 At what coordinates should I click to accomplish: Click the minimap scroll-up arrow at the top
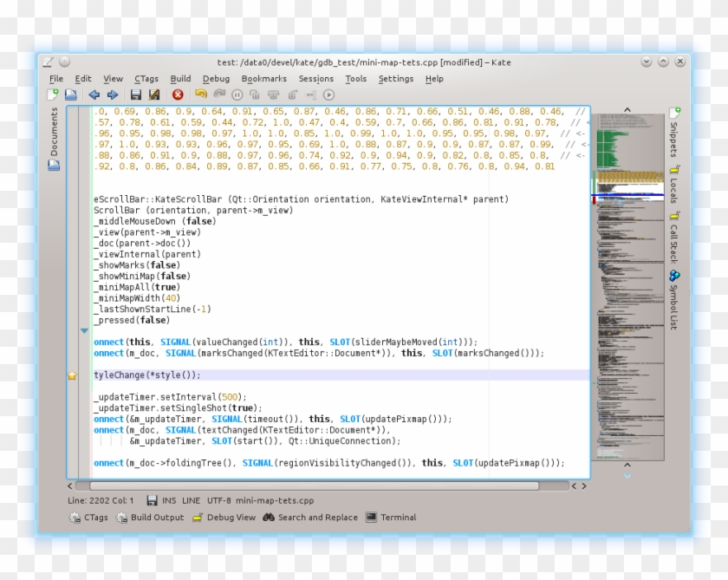pos(627,110)
